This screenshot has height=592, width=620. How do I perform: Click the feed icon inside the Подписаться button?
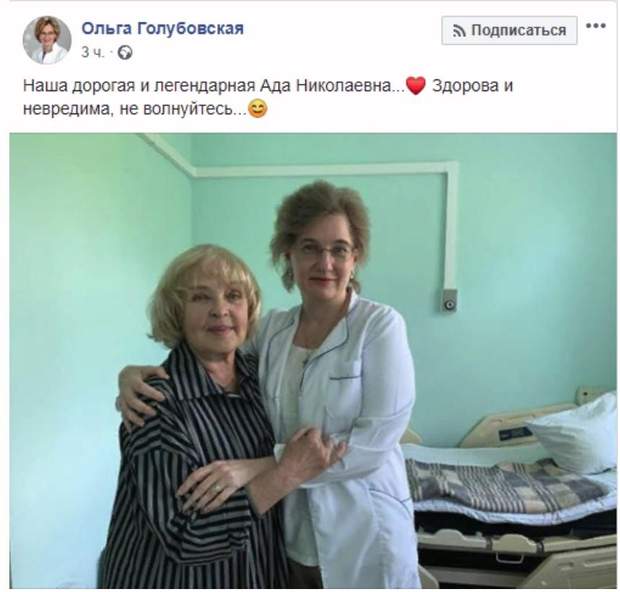click(459, 31)
